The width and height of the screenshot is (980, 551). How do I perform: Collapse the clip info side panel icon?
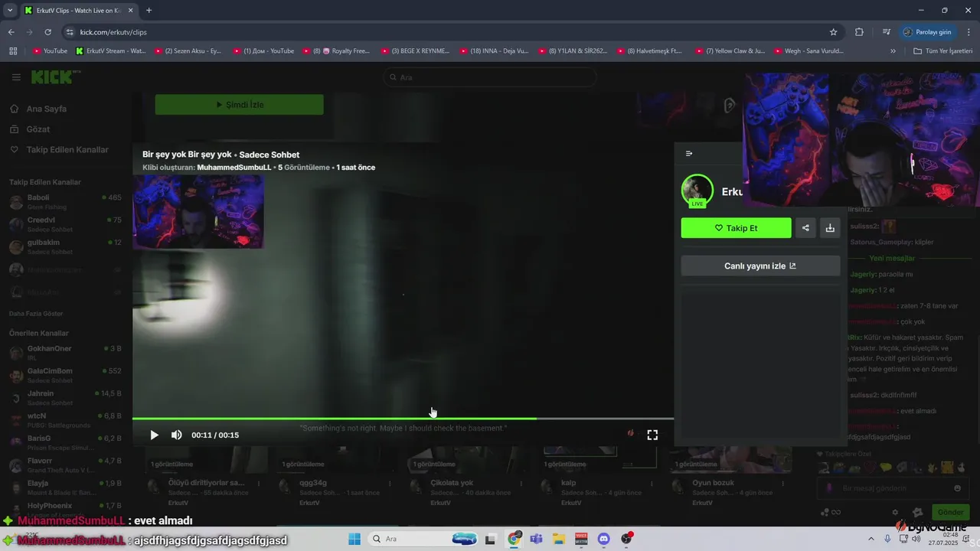tap(689, 153)
